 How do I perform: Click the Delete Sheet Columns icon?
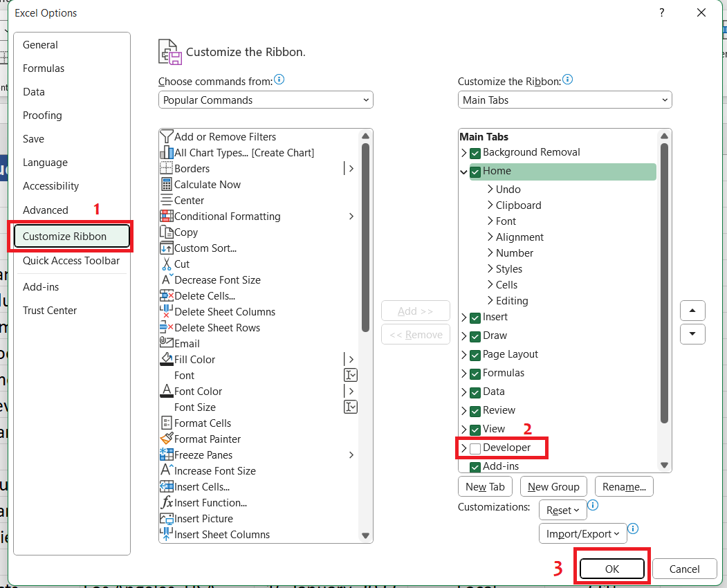pyautogui.click(x=167, y=311)
